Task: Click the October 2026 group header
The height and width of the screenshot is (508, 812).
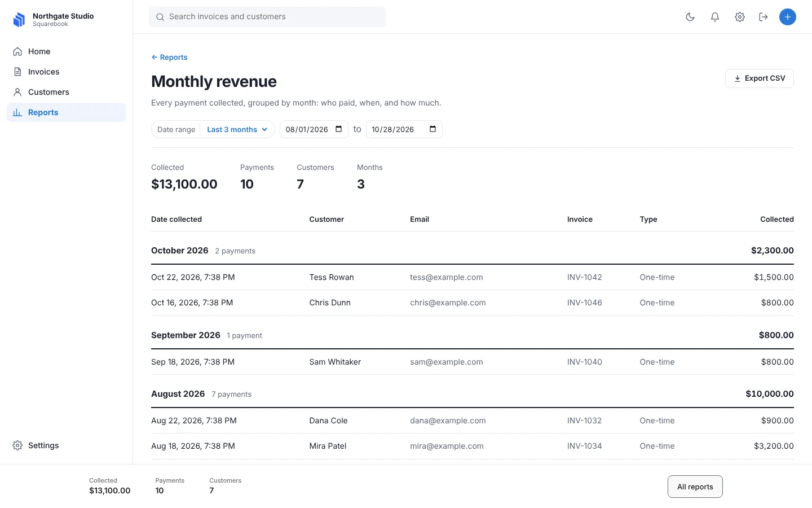Action: pyautogui.click(x=473, y=251)
